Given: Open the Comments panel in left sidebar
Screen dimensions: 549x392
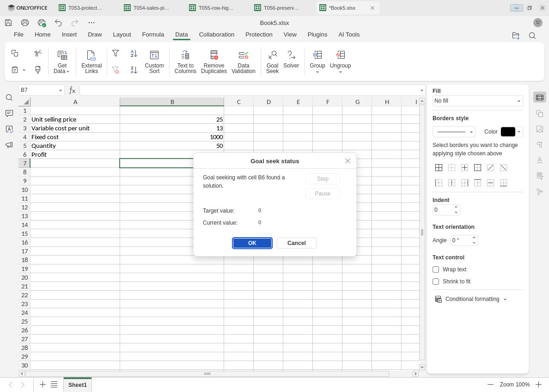Looking at the screenshot, I should (x=9, y=113).
